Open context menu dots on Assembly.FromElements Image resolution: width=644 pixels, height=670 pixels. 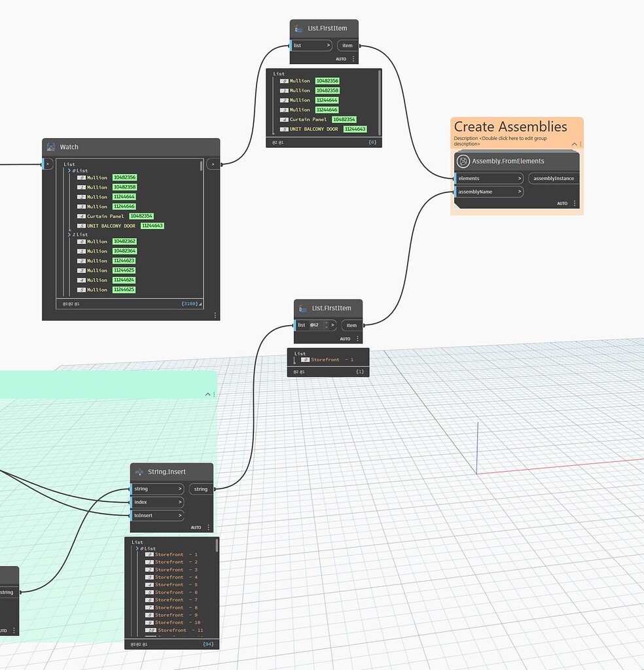pos(575,203)
